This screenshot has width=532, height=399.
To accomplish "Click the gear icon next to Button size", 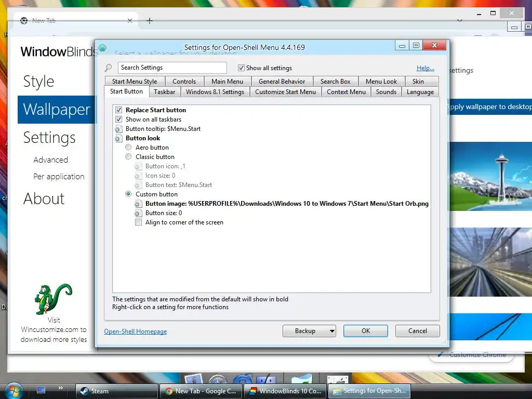I will pos(138,213).
